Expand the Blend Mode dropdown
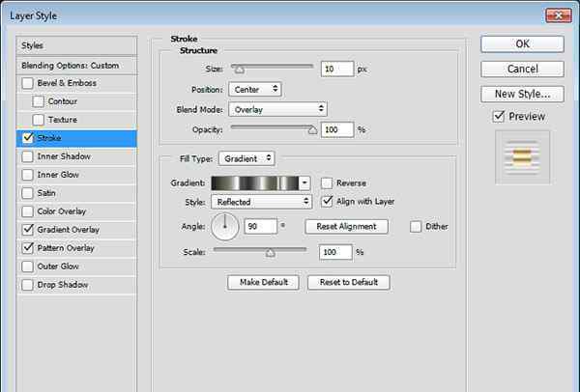The height and width of the screenshot is (392, 580). 277,109
